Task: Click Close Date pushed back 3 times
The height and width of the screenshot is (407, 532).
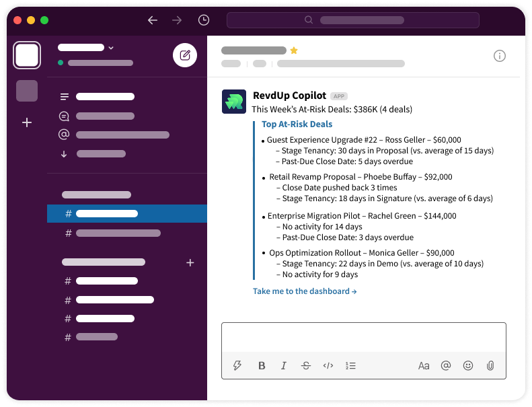Action: [x=336, y=188]
